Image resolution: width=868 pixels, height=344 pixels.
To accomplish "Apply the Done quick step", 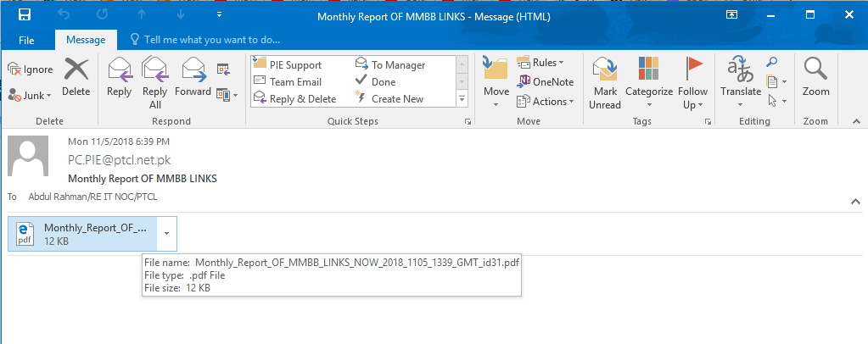I will pyautogui.click(x=375, y=82).
